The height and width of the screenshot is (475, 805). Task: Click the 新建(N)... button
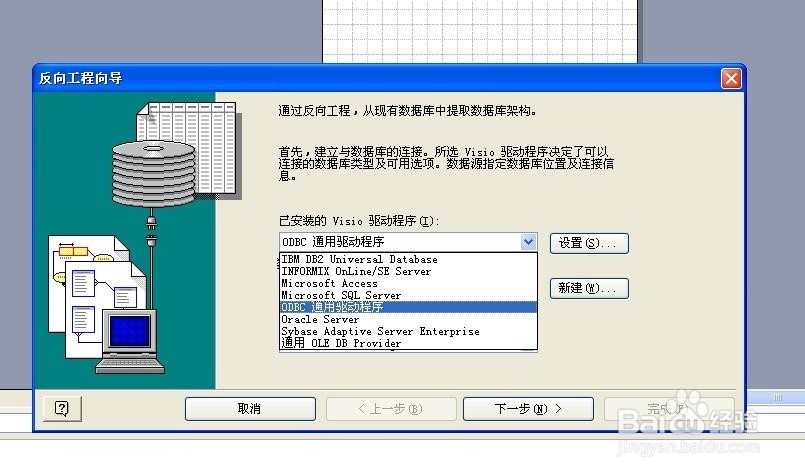(589, 288)
